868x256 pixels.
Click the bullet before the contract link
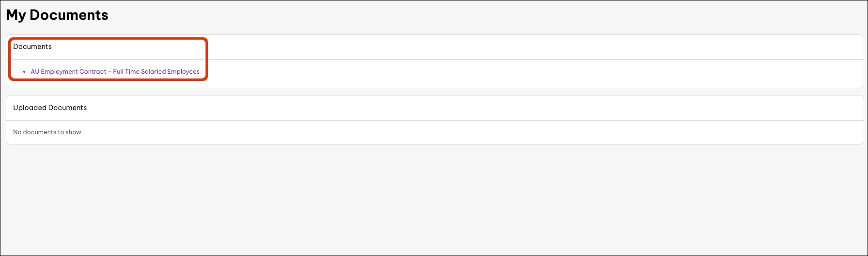[24, 72]
